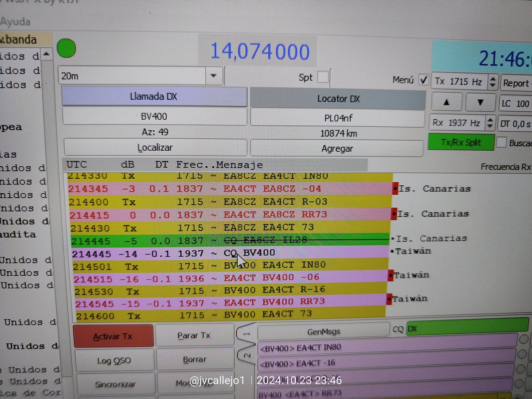Select the CQ BV400 decode row

pyautogui.click(x=230, y=253)
